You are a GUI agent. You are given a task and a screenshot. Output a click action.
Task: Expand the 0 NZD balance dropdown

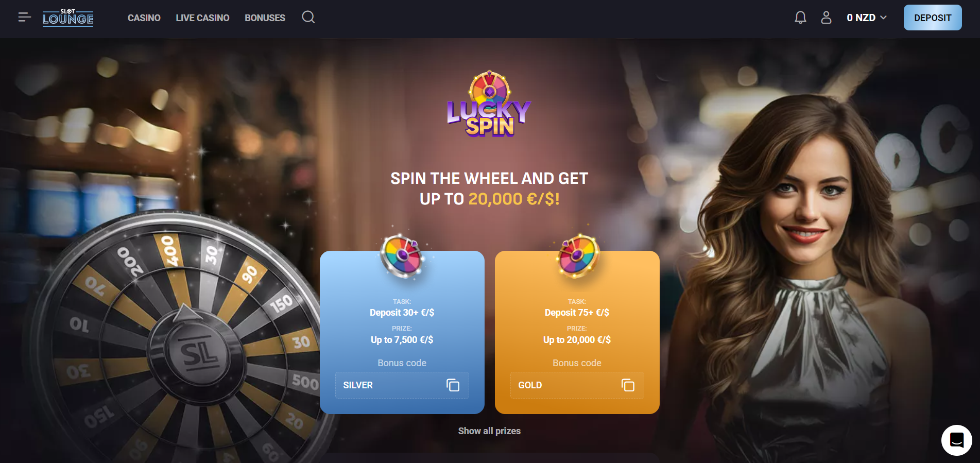(867, 18)
